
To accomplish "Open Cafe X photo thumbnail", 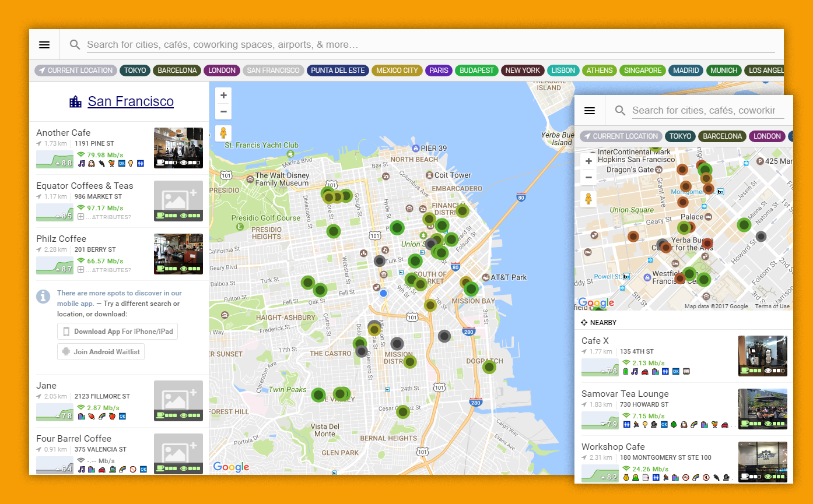I will [x=763, y=356].
